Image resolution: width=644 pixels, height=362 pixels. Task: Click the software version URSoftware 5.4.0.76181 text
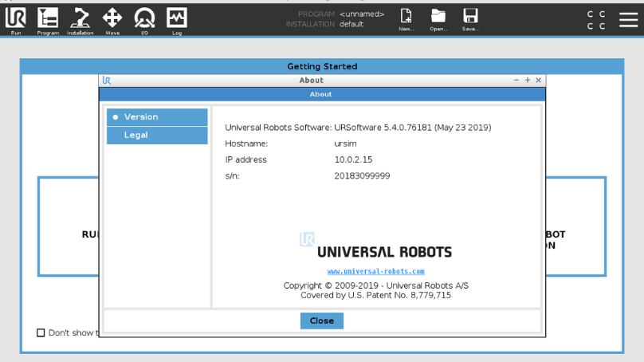pos(412,128)
